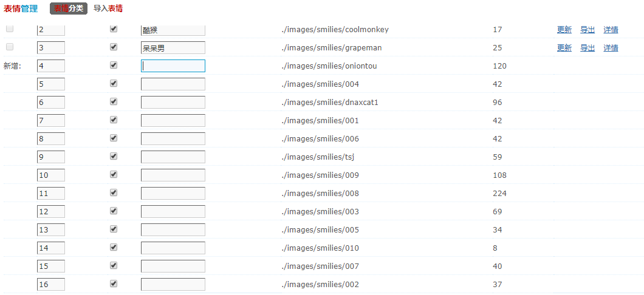Click the empty name field for smilies/003

[173, 211]
